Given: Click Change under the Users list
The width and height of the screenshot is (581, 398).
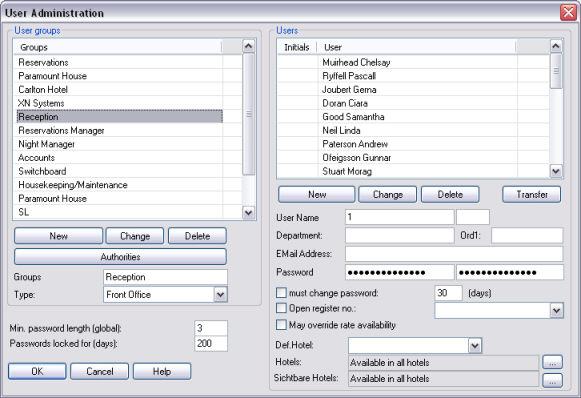Looking at the screenshot, I should 388,195.
